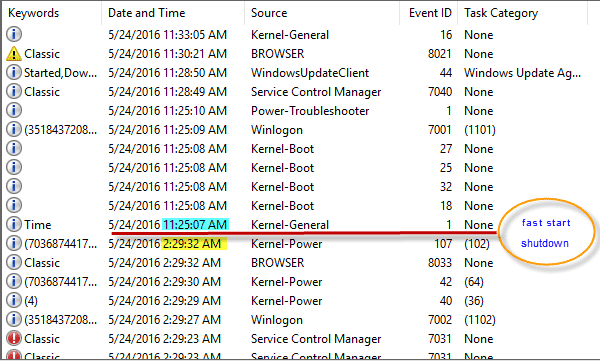Click the info icon for Kernel-Boot event 25
This screenshot has width=600, height=362.
[14, 168]
